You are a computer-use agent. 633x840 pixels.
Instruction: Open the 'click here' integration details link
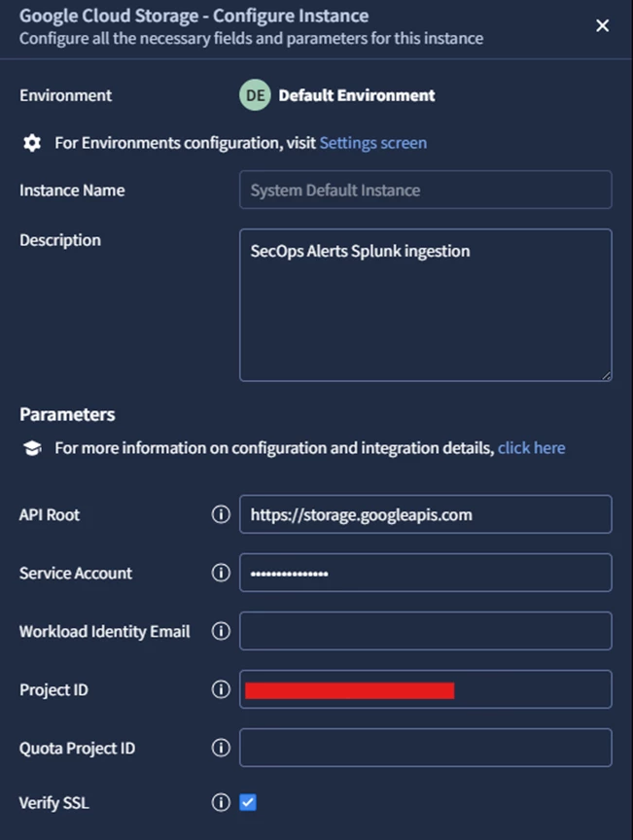pyautogui.click(x=531, y=448)
